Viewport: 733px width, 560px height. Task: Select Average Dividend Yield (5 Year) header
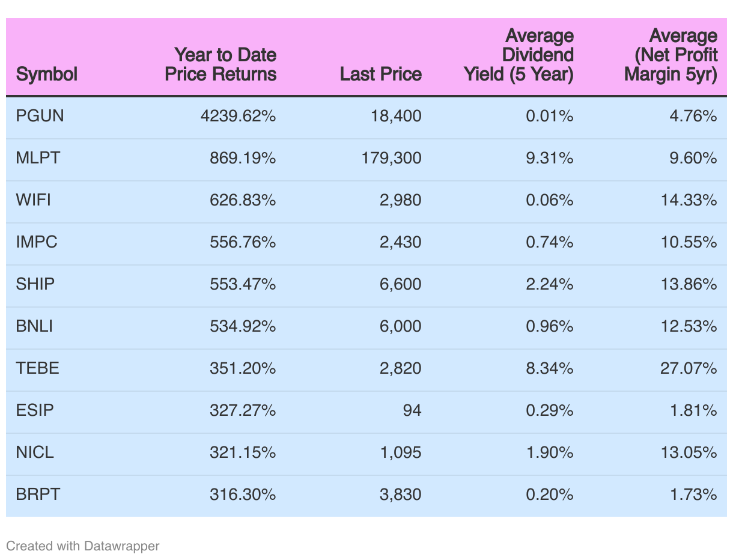pyautogui.click(x=519, y=55)
